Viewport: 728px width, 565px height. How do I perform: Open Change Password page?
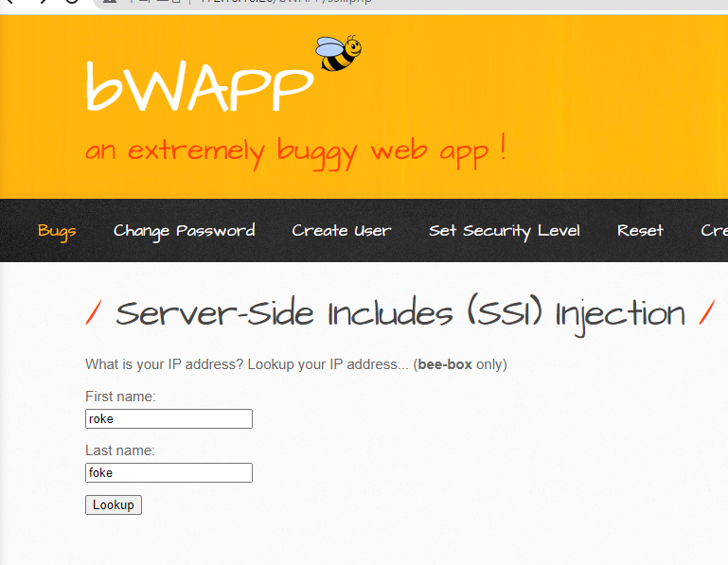[185, 231]
